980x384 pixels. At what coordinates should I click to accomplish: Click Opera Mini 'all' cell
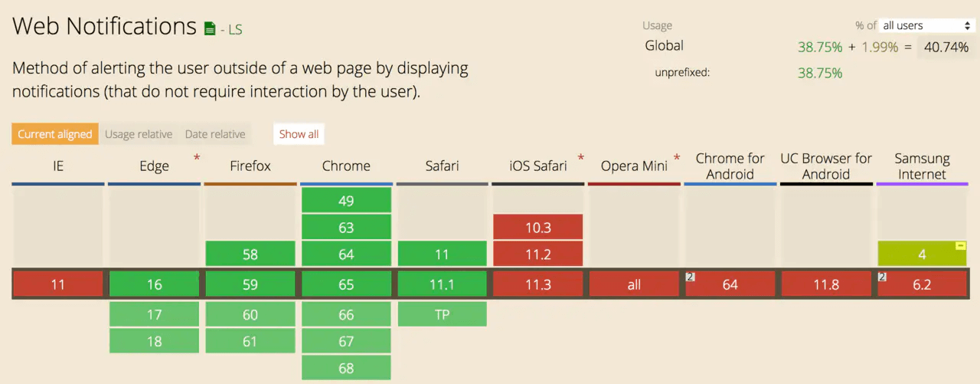(x=634, y=284)
